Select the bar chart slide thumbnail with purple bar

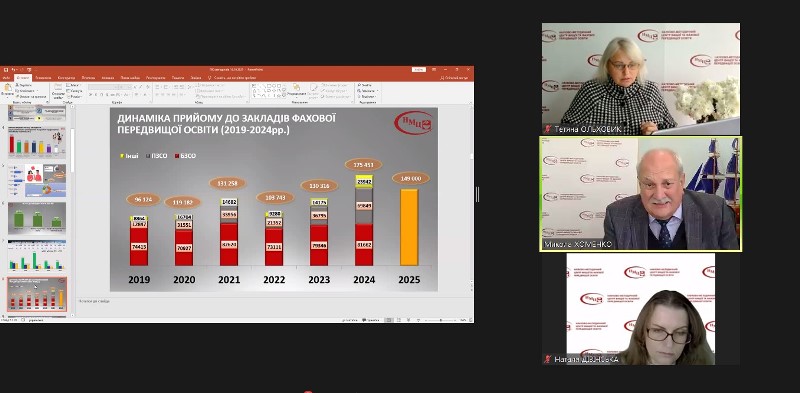pos(37,143)
